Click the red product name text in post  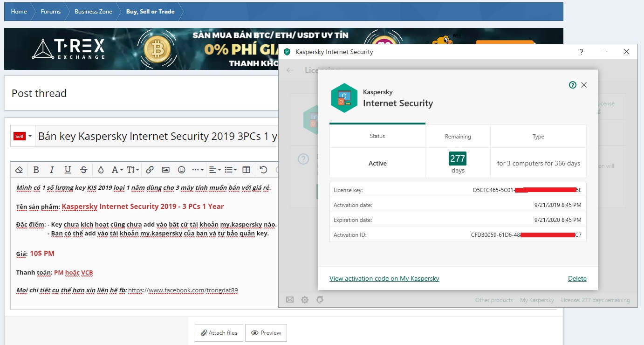point(143,206)
